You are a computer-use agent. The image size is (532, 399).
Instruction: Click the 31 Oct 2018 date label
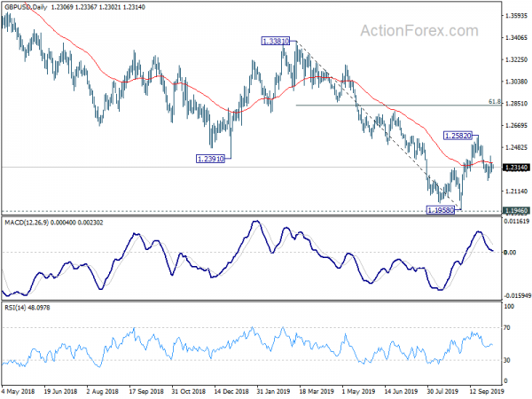[x=188, y=391]
